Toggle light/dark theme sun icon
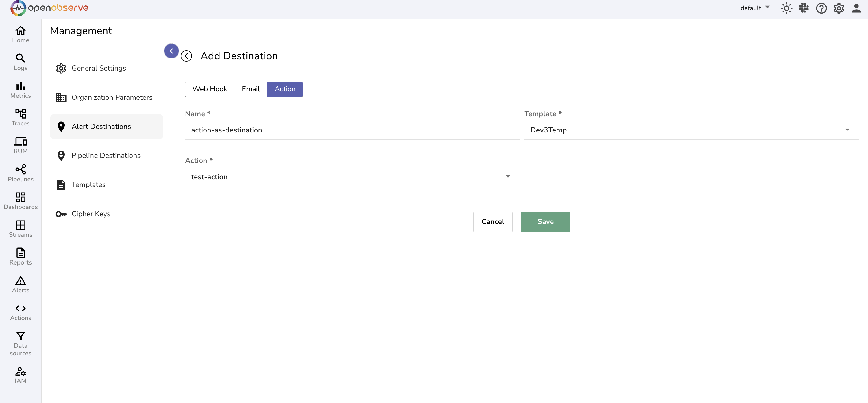868x403 pixels. point(786,8)
